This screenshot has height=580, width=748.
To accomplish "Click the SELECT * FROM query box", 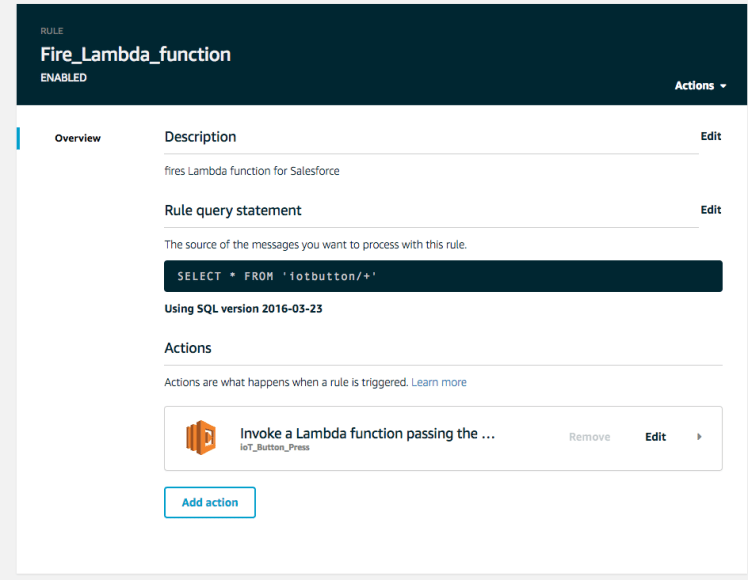I will click(442, 276).
